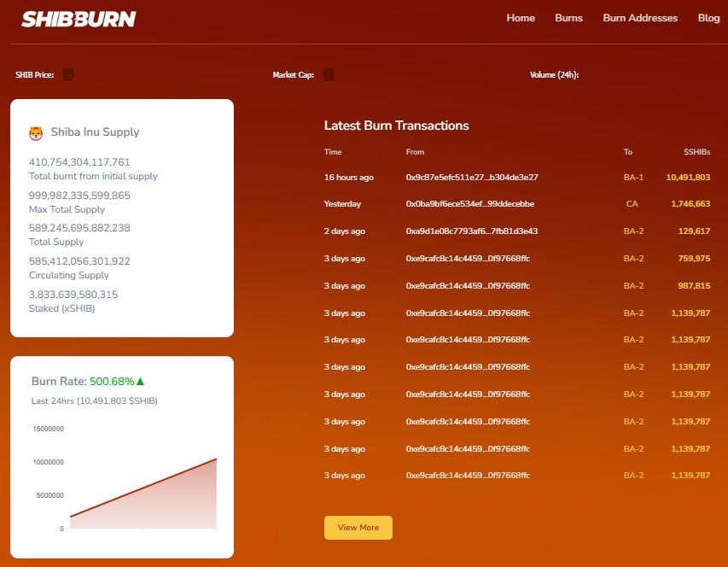Select the 10,491,803 SHIB burn amount
The image size is (728, 567).
[688, 178]
